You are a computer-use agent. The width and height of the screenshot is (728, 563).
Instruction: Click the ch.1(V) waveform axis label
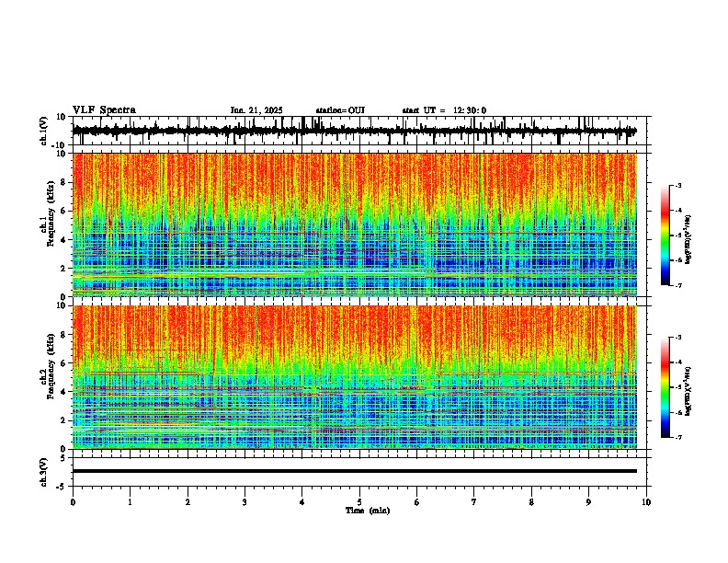pyautogui.click(x=44, y=131)
